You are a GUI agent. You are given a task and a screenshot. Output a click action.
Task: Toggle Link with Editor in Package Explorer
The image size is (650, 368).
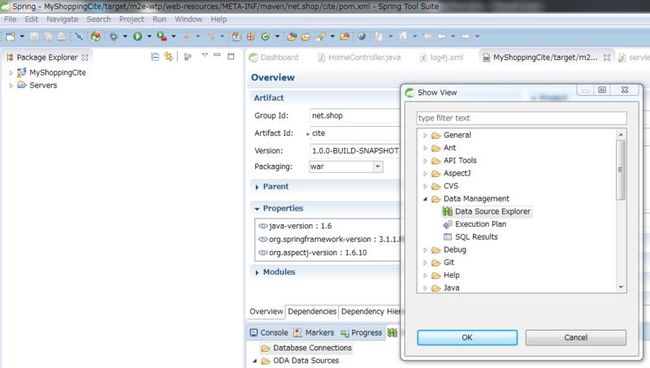click(168, 56)
